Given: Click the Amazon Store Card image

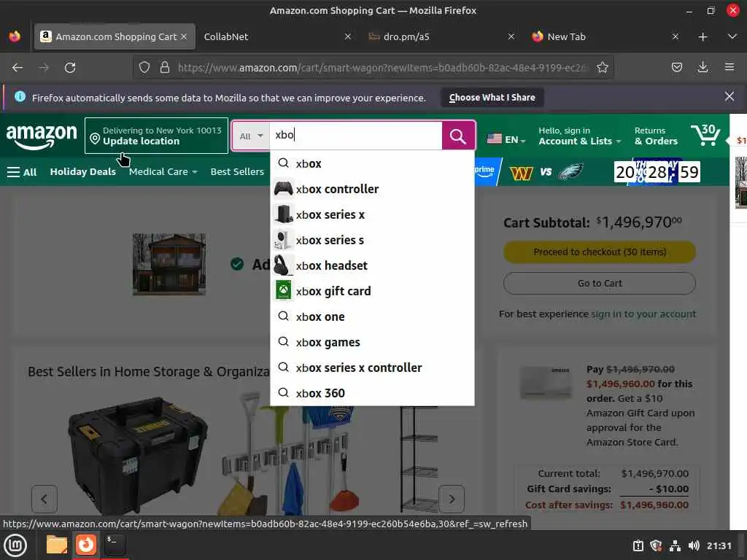Looking at the screenshot, I should point(546,382).
